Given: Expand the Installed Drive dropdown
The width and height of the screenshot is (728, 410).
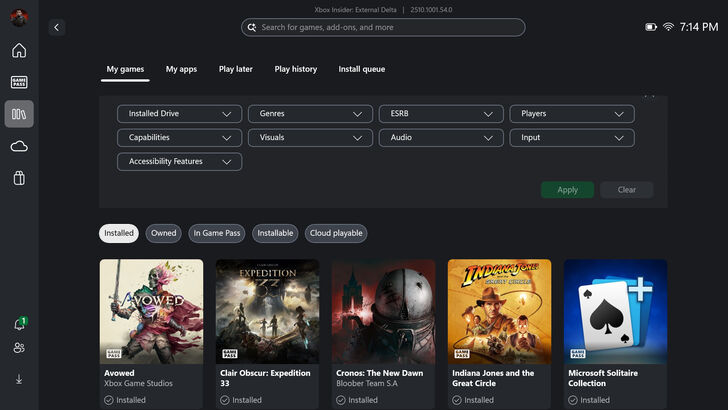Looking at the screenshot, I should click(x=179, y=114).
